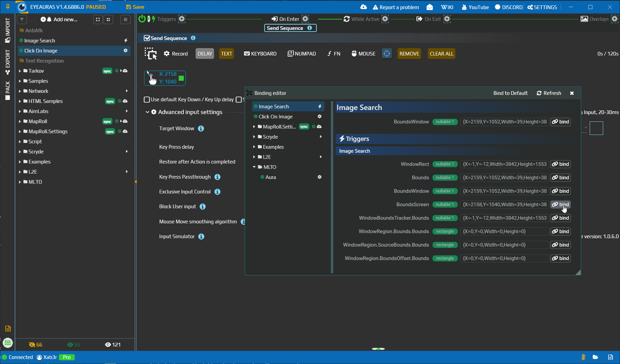
Task: Add a new On Enter action
Action: click(305, 19)
